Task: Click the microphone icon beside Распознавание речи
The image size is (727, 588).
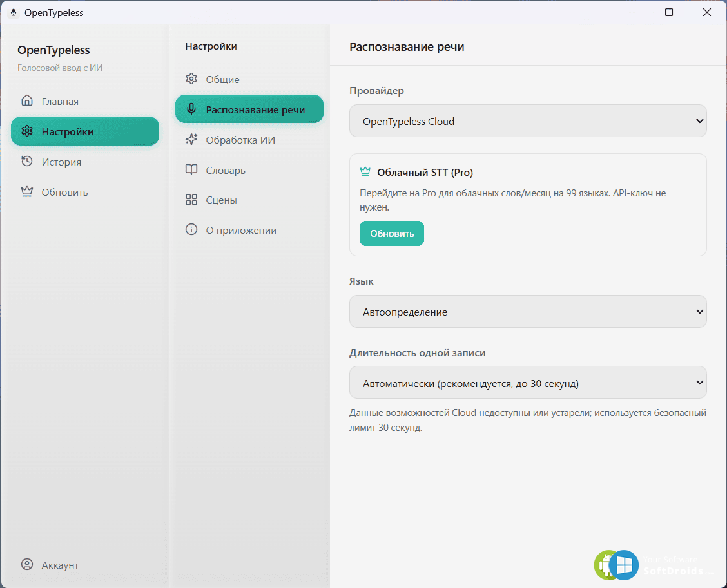Action: tap(191, 109)
